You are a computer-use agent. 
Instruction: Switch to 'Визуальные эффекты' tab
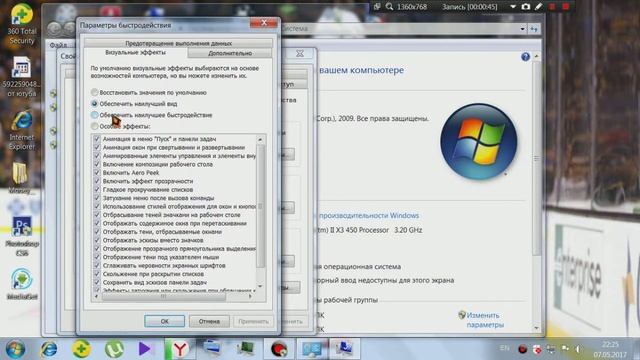click(x=136, y=53)
